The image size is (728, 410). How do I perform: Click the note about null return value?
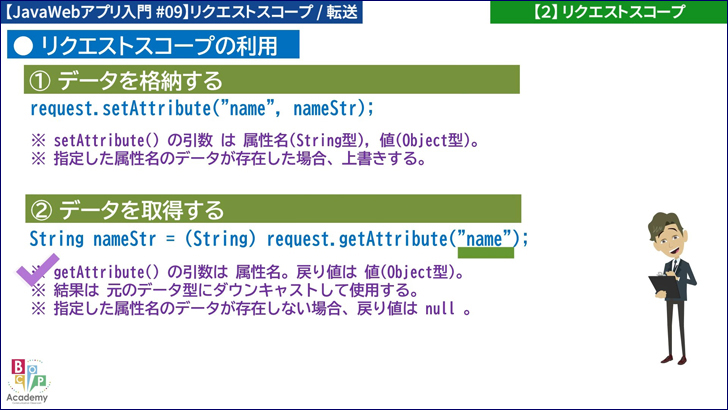point(250,308)
